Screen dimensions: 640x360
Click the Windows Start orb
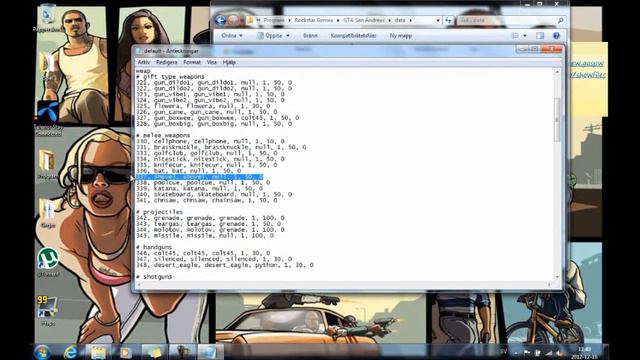tap(42, 352)
